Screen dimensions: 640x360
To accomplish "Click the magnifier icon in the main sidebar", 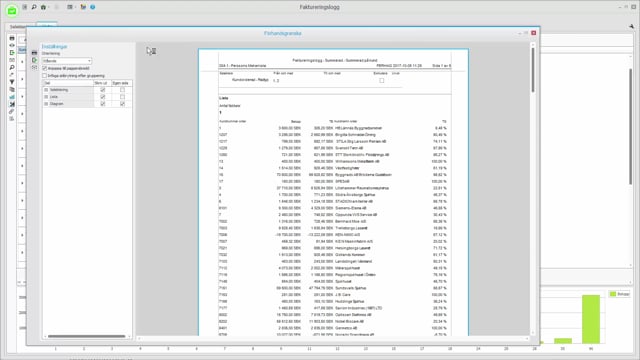I will tap(12, 67).
